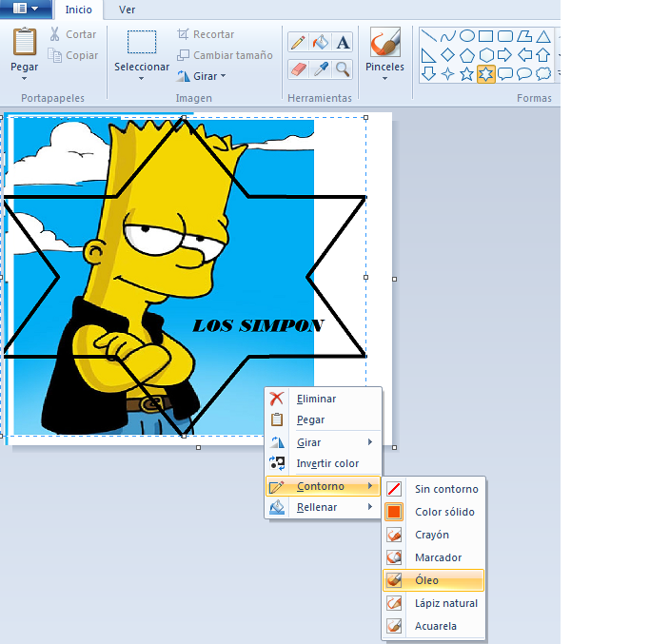
Task: Select the Eraser tool
Action: tap(298, 69)
